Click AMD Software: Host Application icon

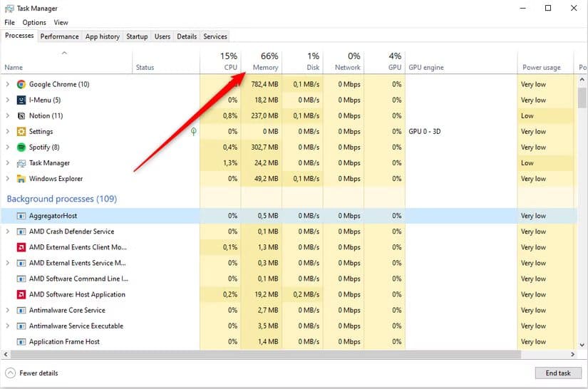click(21, 294)
